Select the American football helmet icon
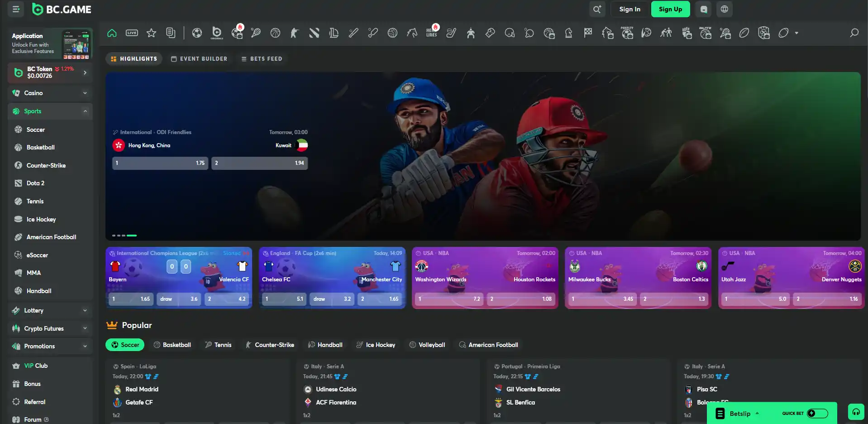Screen dimensions: 868x424 [510, 33]
